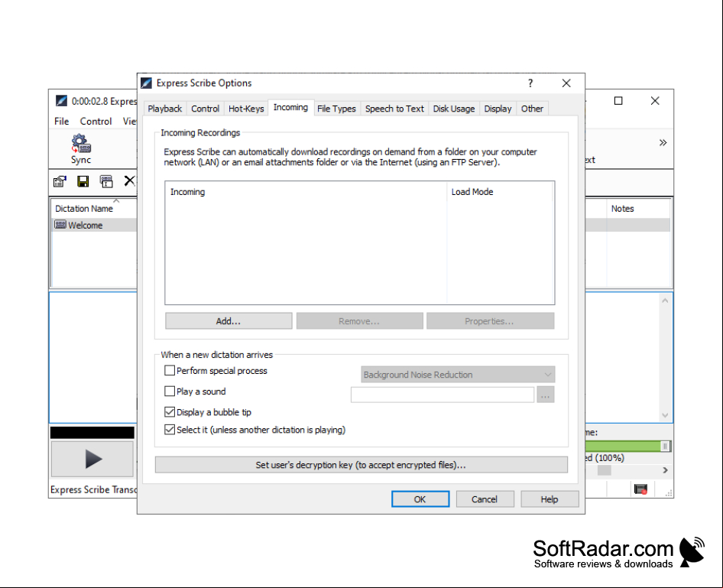This screenshot has width=723, height=588.
Task: Enable Perform special process checkbox
Action: [170, 370]
